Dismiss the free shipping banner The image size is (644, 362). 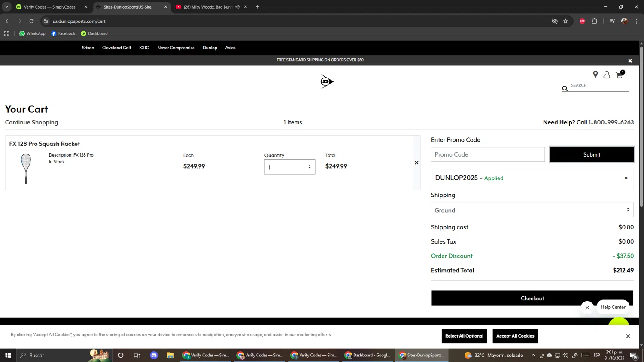pyautogui.click(x=630, y=61)
